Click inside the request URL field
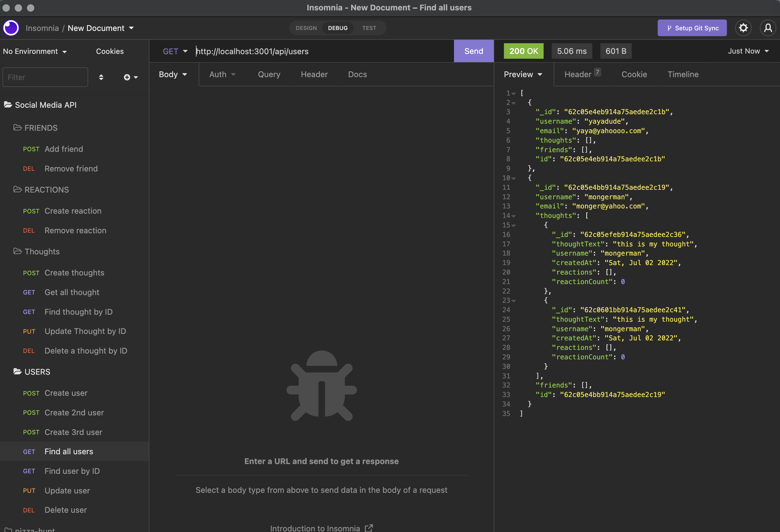Screen dimensions: 780x532 tap(302, 51)
